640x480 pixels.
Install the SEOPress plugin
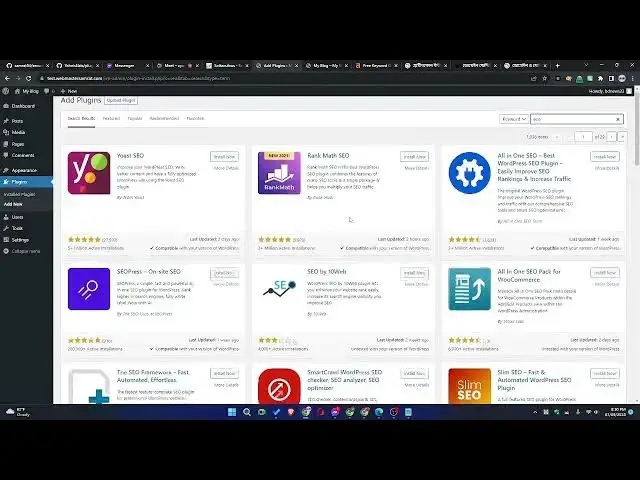224,273
